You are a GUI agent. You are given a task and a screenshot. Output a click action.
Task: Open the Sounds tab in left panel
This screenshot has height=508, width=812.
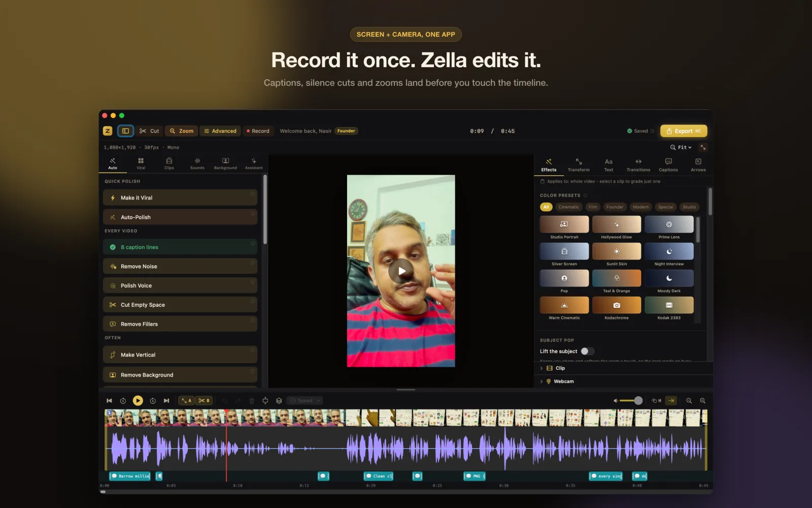197,164
